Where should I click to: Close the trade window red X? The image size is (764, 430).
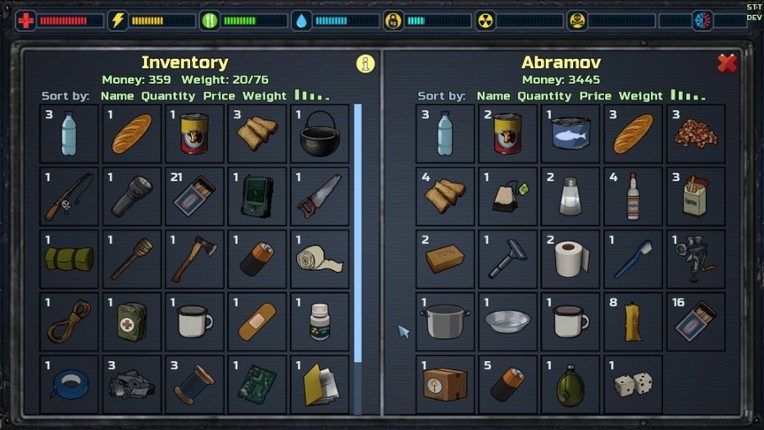(727, 63)
